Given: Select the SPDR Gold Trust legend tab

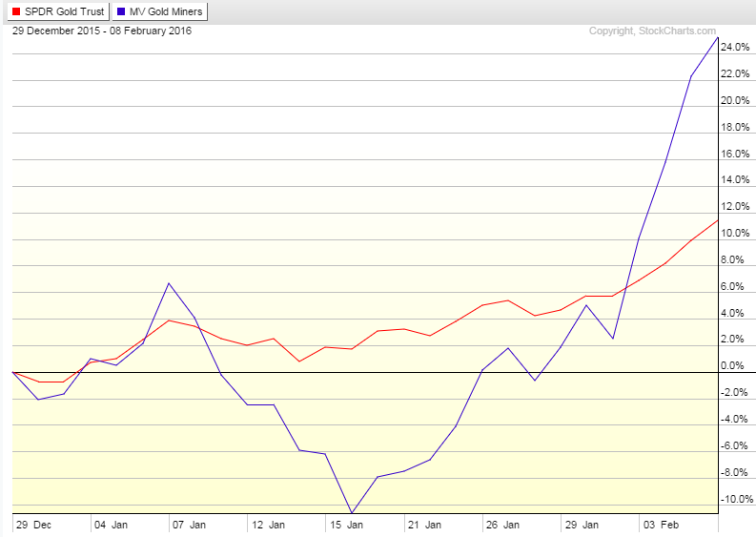Looking at the screenshot, I should (x=58, y=12).
